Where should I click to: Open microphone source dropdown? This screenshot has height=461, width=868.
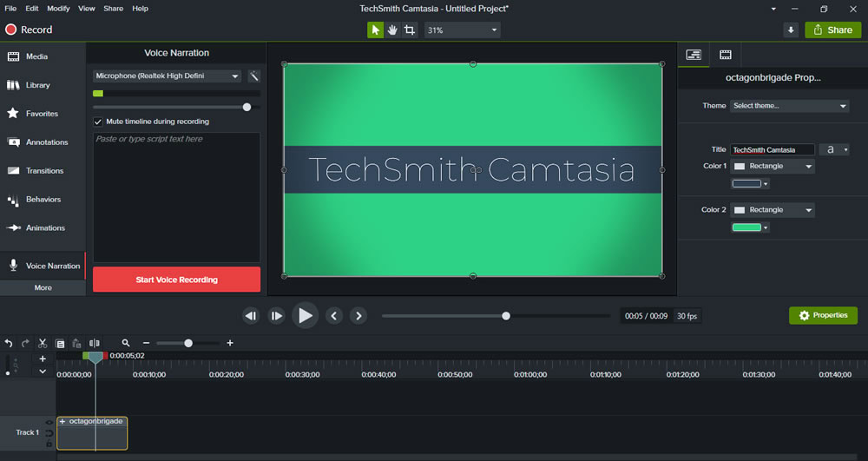coord(167,76)
